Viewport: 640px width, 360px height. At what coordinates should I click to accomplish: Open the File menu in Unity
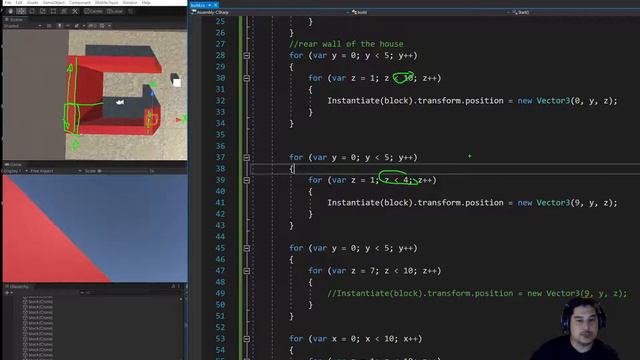point(8,2)
